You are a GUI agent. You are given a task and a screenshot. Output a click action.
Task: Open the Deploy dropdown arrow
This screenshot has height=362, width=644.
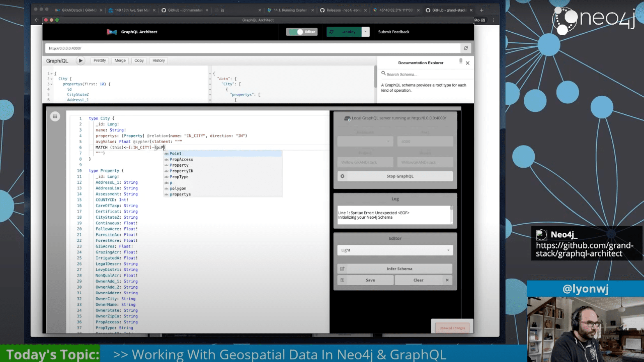365,32
